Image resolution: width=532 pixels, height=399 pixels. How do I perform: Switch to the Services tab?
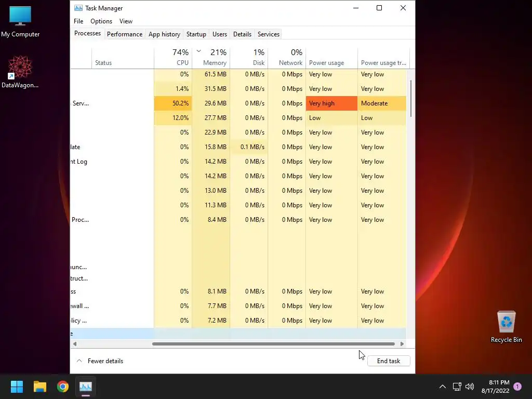click(x=269, y=34)
